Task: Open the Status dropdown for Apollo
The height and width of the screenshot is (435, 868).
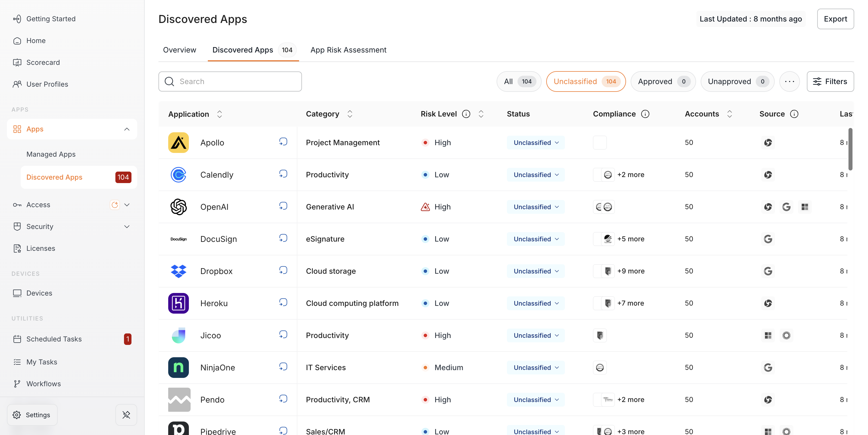Action: pos(536,143)
